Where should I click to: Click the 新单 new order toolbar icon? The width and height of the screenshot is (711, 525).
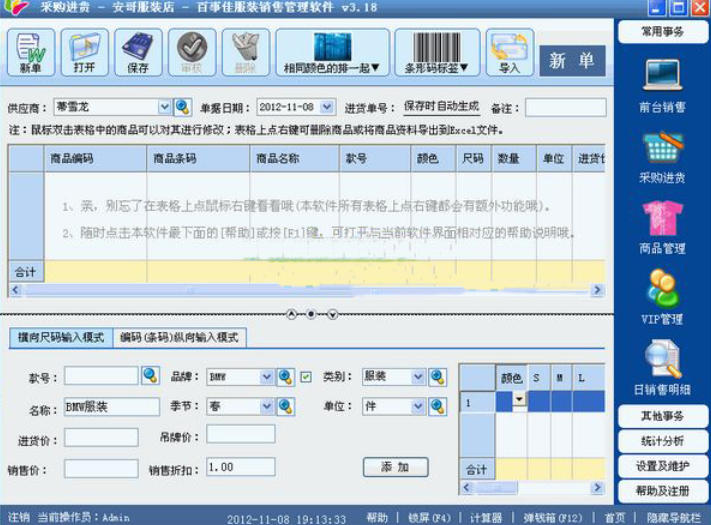(x=31, y=52)
